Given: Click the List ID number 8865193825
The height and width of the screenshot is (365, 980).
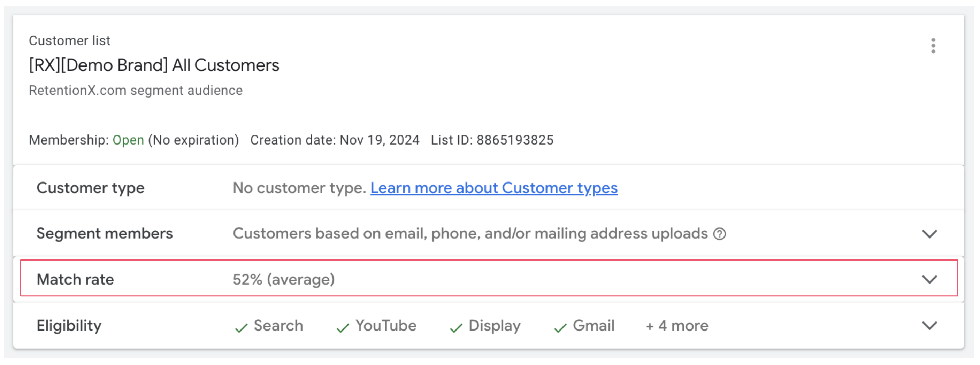Looking at the screenshot, I should pyautogui.click(x=515, y=140).
